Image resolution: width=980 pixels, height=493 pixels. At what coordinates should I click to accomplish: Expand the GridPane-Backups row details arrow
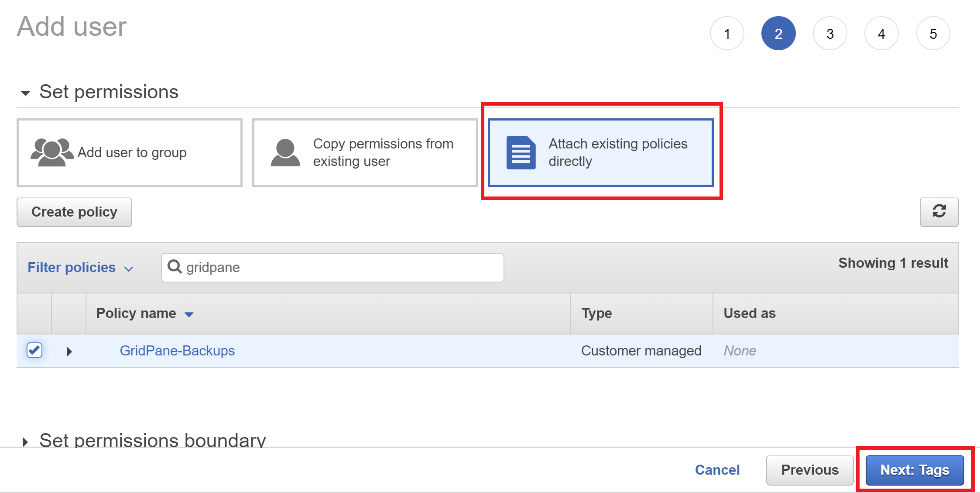[69, 352]
